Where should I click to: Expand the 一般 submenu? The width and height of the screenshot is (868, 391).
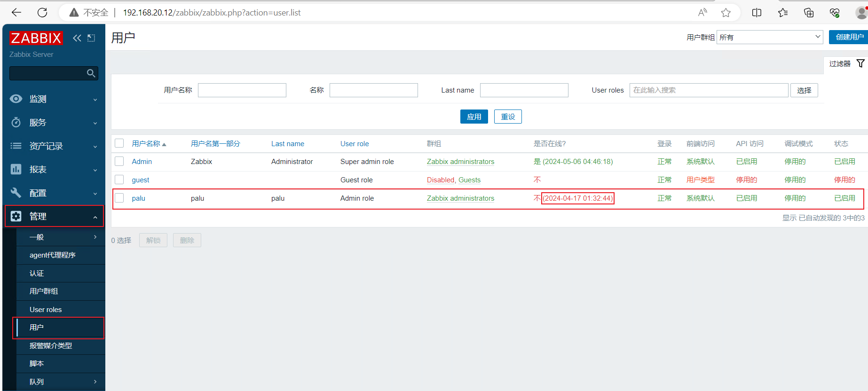(x=61, y=237)
